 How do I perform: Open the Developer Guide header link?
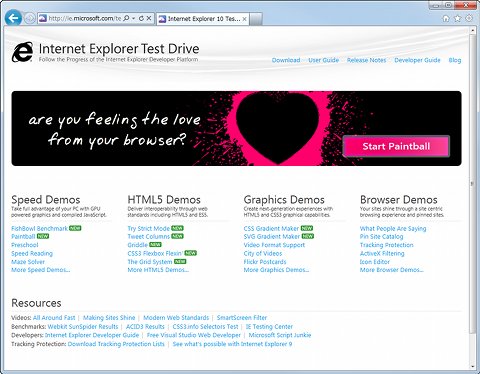[x=417, y=60]
